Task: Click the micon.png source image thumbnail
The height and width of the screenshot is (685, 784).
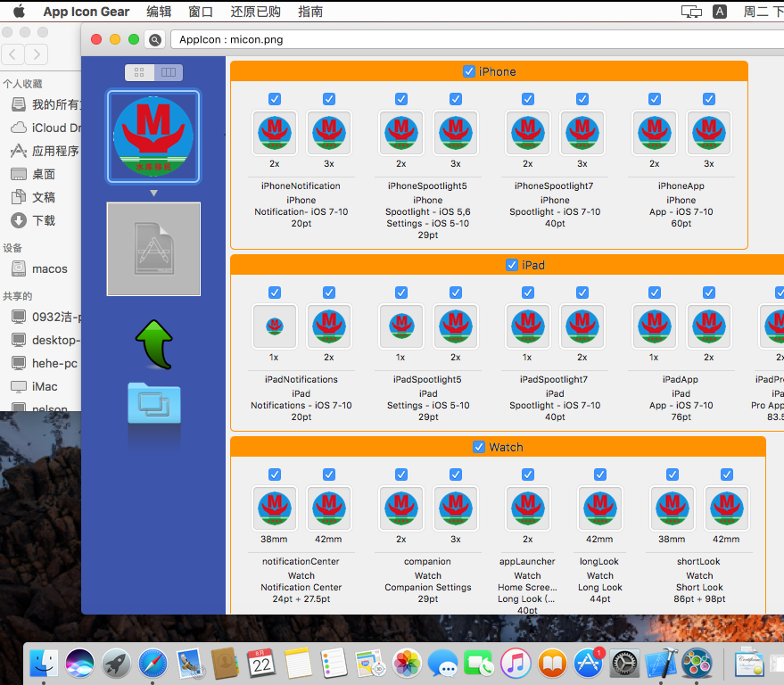Action: tap(153, 136)
